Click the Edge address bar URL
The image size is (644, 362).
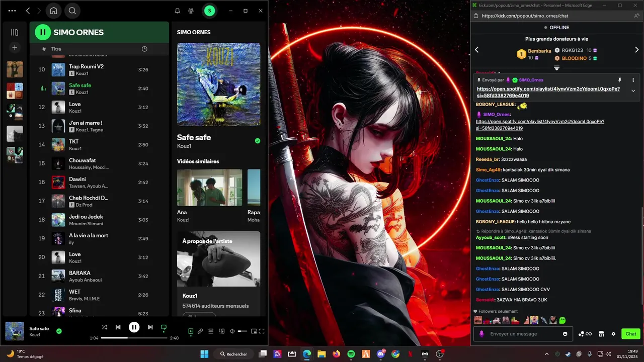coord(525,16)
